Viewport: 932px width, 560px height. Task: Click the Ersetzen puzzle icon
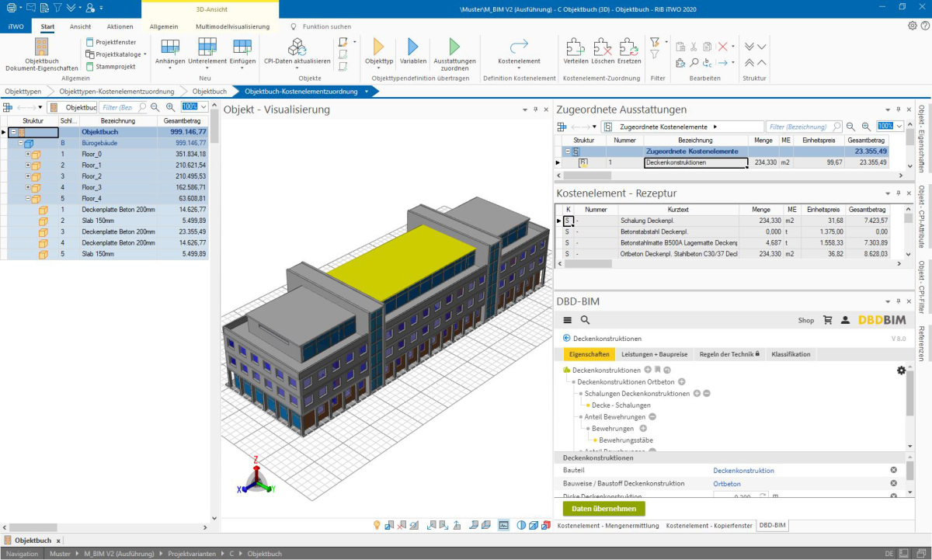coord(629,48)
